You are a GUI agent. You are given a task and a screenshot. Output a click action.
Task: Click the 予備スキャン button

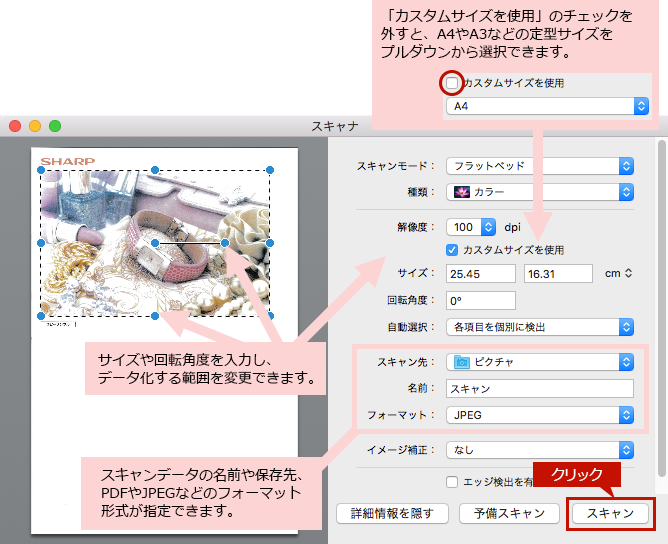coord(509,513)
